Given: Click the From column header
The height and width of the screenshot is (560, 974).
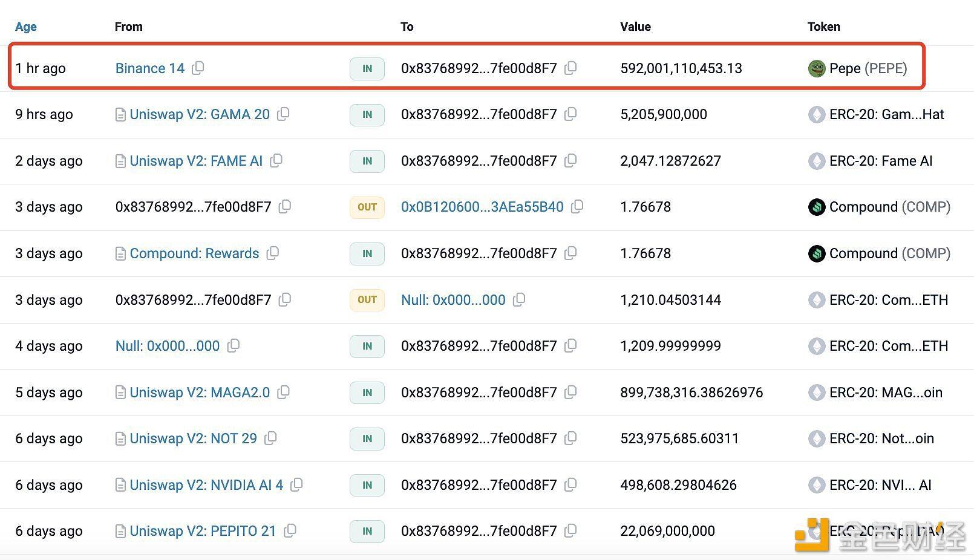Looking at the screenshot, I should [129, 27].
